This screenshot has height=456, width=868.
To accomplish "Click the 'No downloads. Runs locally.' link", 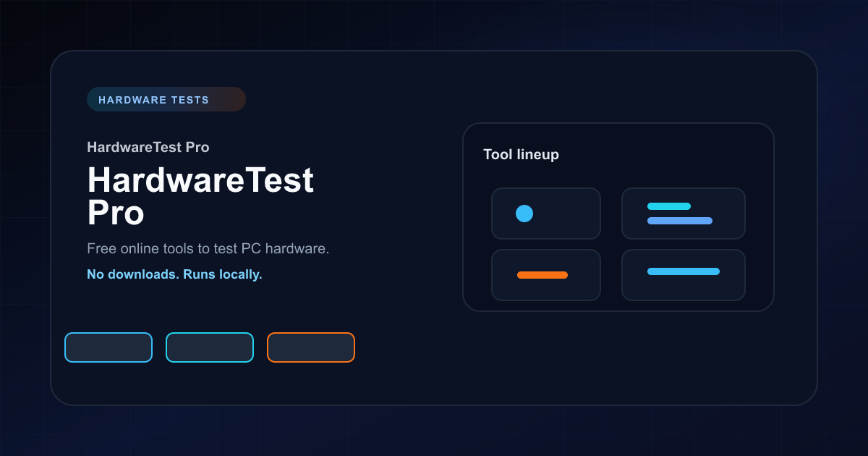I will click(174, 274).
